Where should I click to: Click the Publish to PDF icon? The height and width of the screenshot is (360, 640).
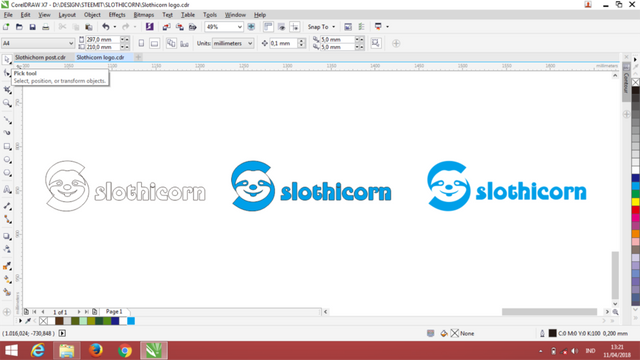click(193, 27)
